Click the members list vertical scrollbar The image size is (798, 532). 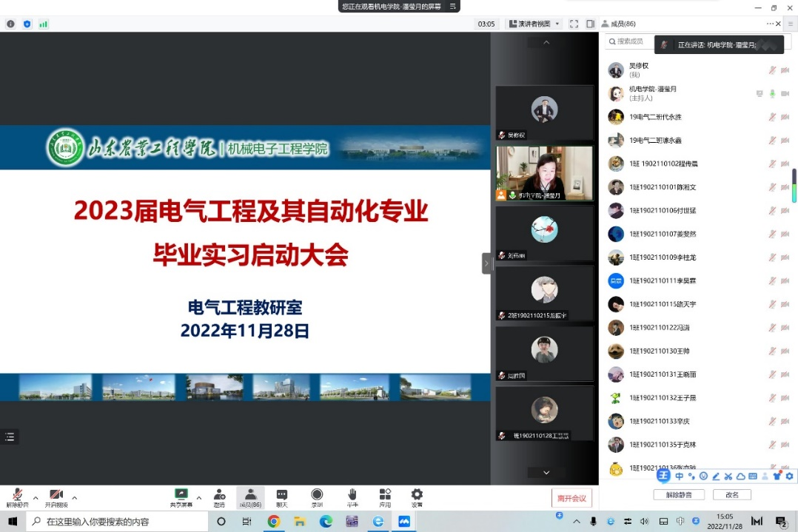(x=794, y=185)
